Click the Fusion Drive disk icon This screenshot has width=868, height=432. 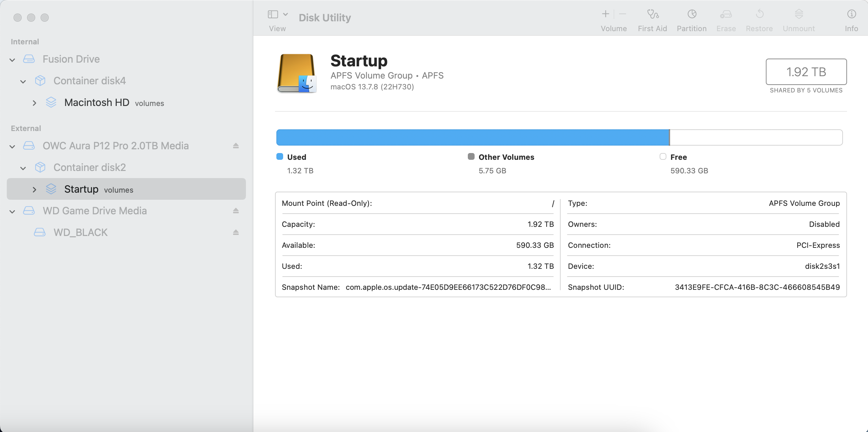[x=29, y=59]
